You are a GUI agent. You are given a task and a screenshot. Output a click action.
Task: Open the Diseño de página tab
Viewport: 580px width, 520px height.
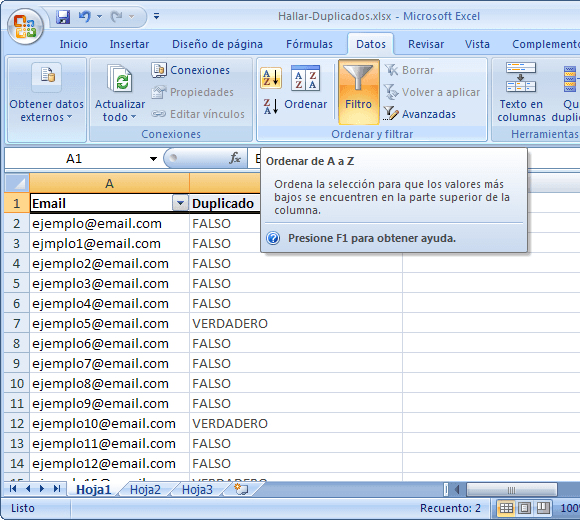point(217,44)
